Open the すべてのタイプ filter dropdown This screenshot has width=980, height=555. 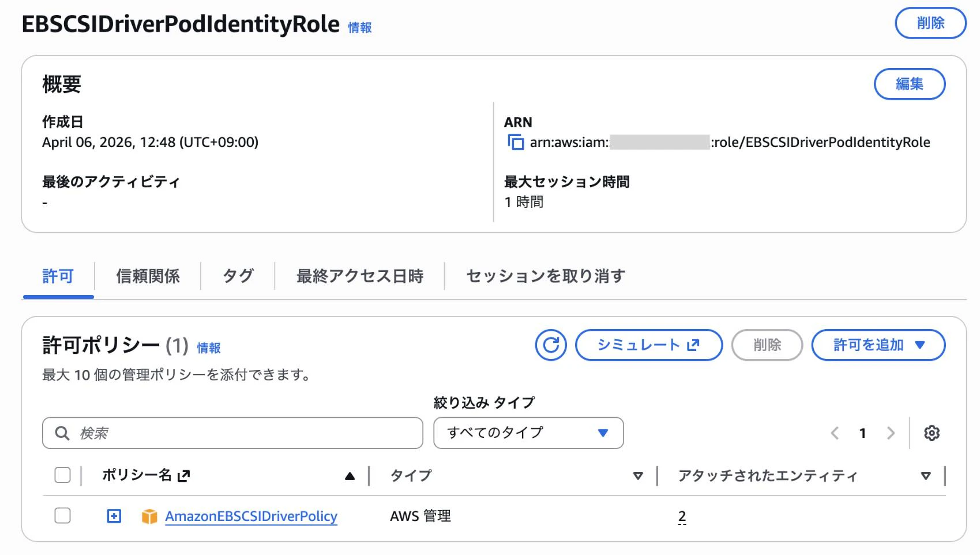528,433
